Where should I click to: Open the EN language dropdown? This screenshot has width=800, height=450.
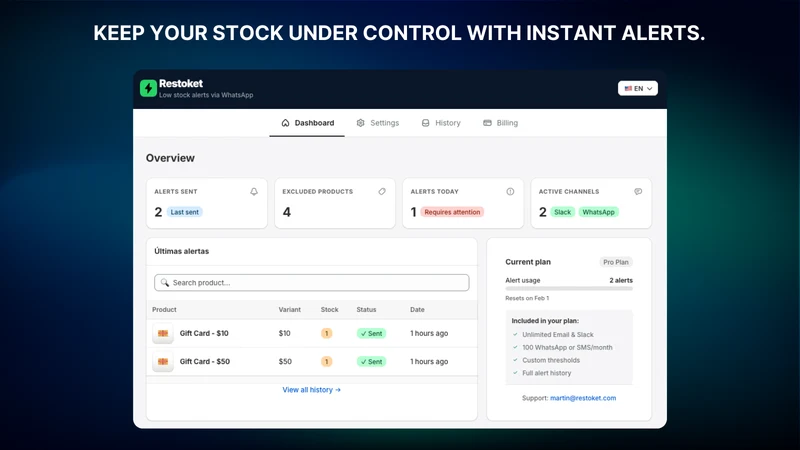tap(638, 88)
